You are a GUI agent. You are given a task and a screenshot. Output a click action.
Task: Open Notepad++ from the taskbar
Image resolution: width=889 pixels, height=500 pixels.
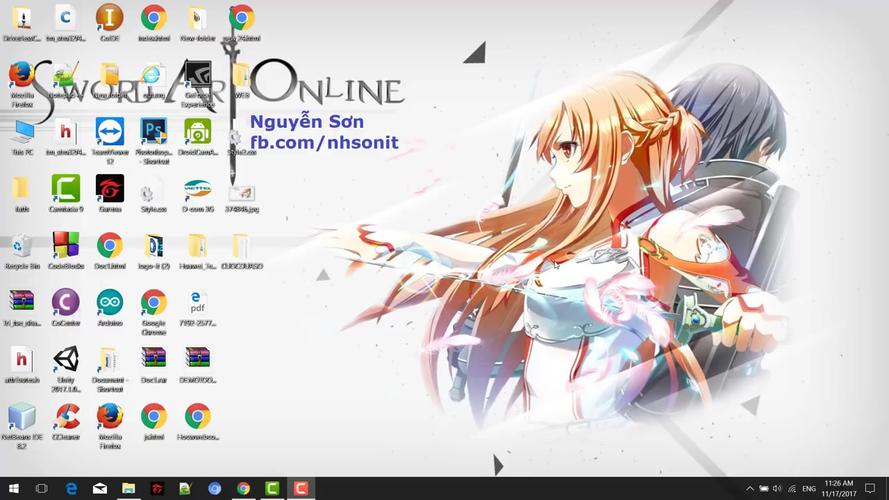click(x=185, y=488)
